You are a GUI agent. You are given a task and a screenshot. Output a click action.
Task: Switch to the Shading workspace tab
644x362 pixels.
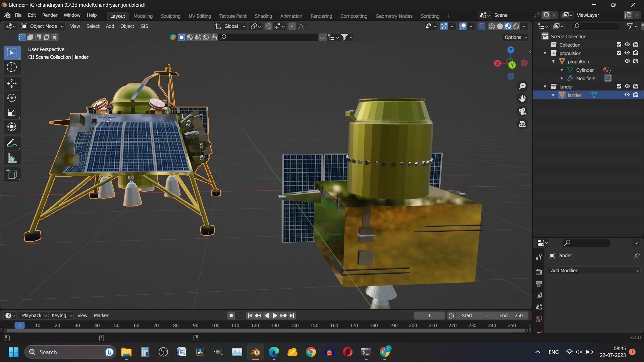pos(263,16)
